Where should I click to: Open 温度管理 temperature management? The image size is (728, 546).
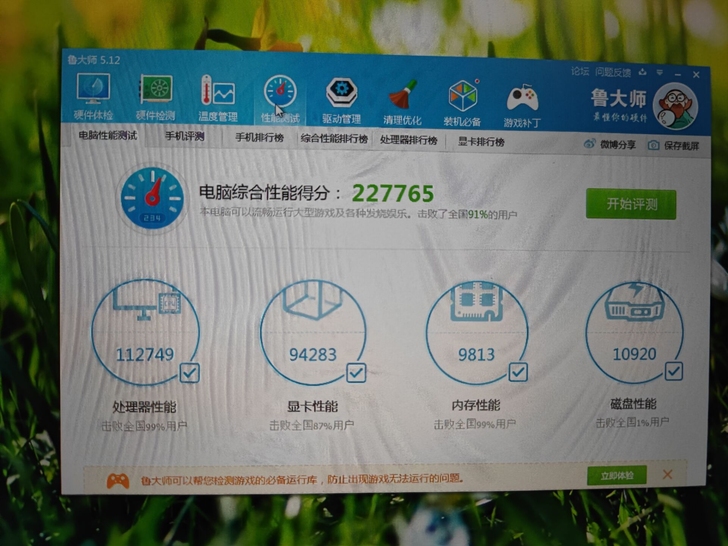[218, 98]
